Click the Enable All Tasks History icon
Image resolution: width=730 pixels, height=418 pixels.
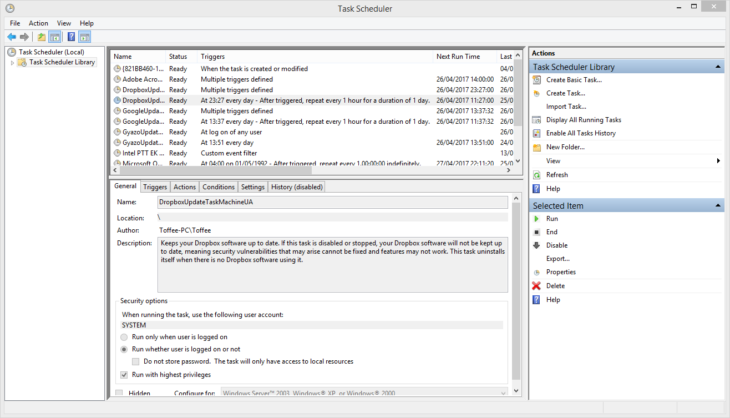pos(536,134)
